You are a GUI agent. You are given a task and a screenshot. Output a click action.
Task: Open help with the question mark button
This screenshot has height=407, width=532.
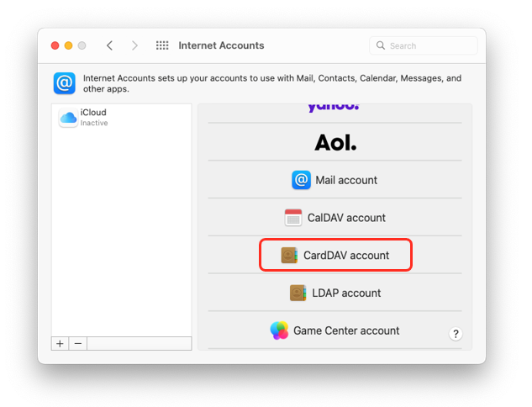point(456,334)
